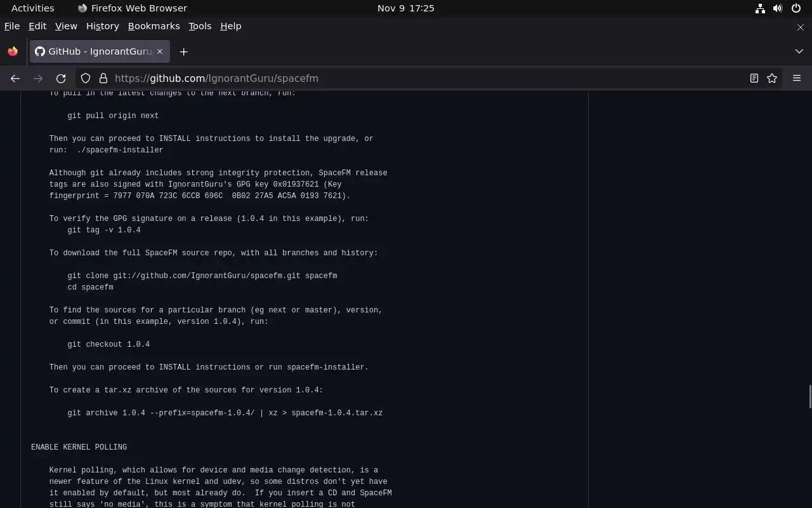This screenshot has height=508, width=812.
Task: Close the Firefox window
Action: [x=800, y=27]
